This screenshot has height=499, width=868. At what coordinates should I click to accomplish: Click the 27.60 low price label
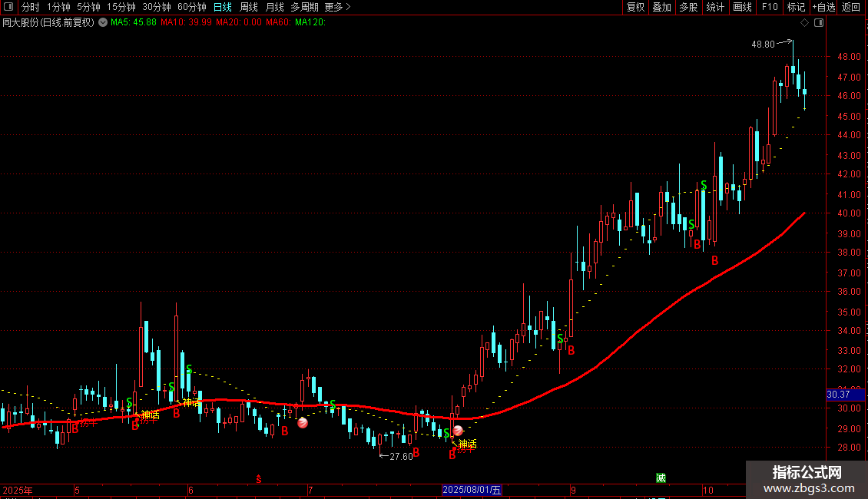tap(401, 457)
